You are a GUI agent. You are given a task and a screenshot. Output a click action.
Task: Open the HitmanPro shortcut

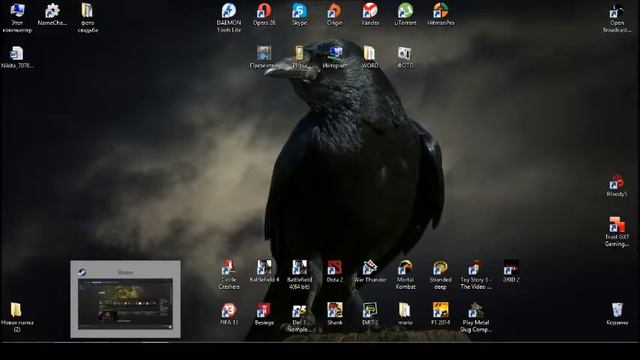click(441, 15)
